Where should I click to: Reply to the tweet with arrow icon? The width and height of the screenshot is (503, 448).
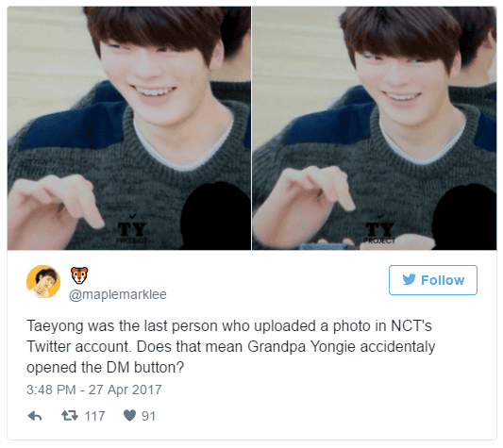tap(35, 416)
